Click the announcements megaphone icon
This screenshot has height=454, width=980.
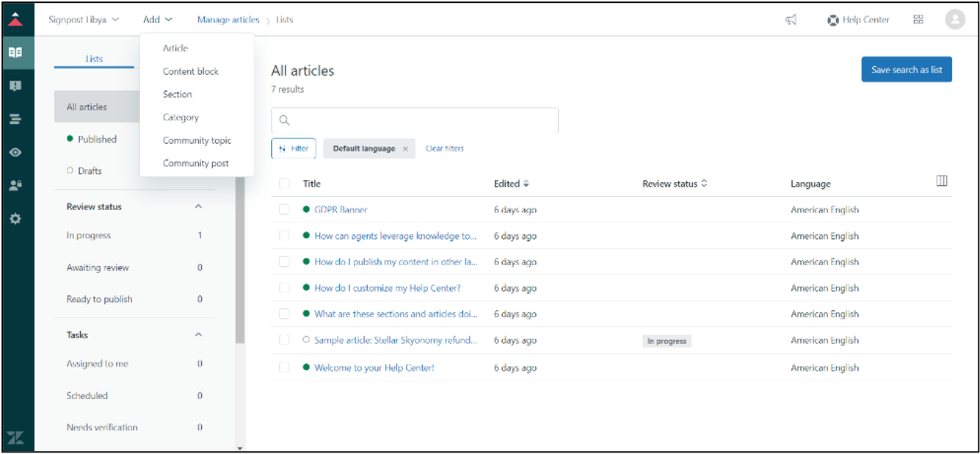tap(791, 20)
